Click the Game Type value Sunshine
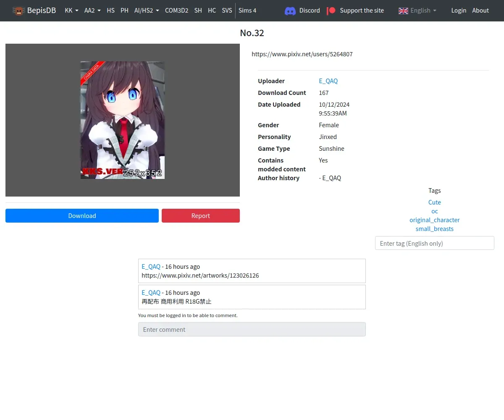 coord(332,149)
